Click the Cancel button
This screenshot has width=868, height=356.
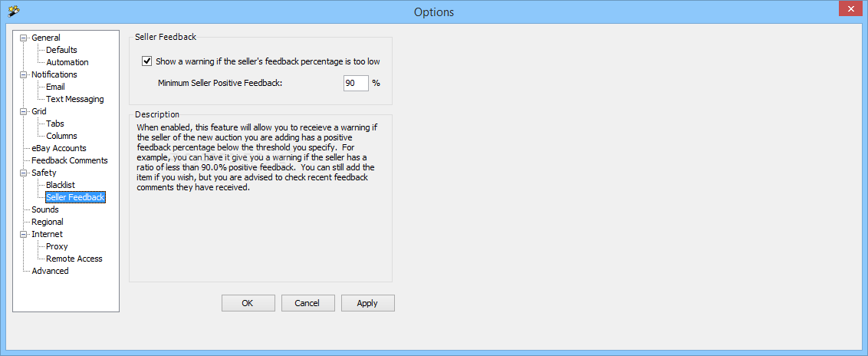tap(307, 303)
